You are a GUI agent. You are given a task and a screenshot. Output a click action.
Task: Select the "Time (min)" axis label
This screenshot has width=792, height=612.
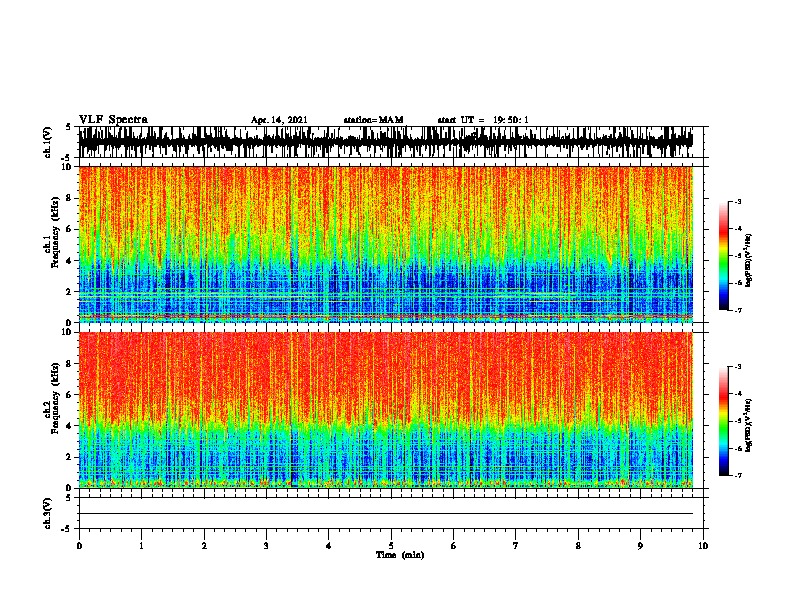[400, 555]
